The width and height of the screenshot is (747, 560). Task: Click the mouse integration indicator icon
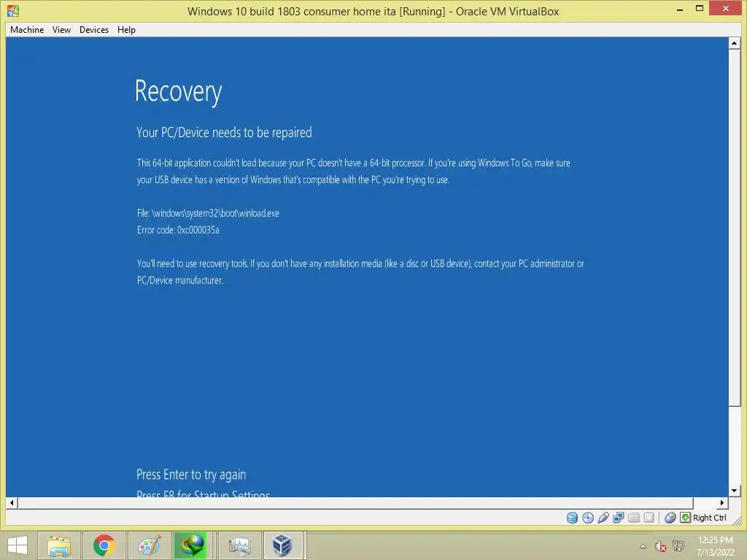click(x=670, y=518)
